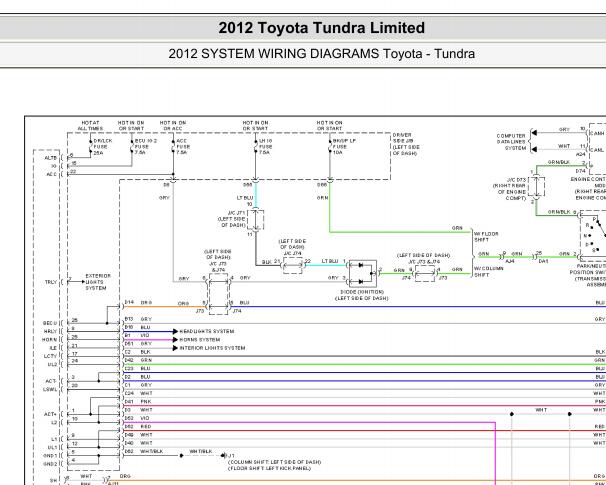Click the 'HOT AT ALL TIMES' label

(90, 126)
